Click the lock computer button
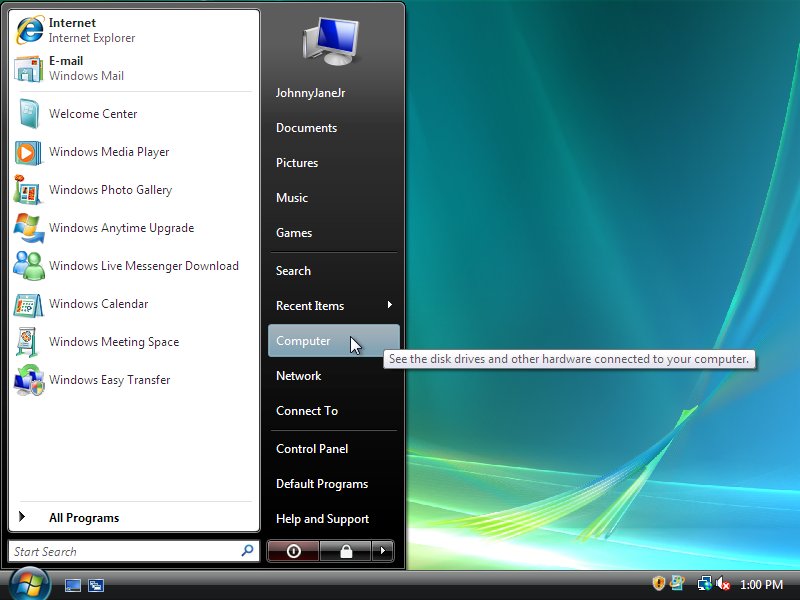Screen dimensions: 800x600 (x=345, y=551)
